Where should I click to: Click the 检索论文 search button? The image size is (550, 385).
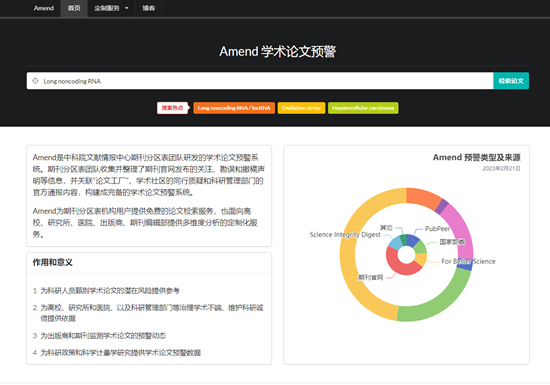(511, 81)
